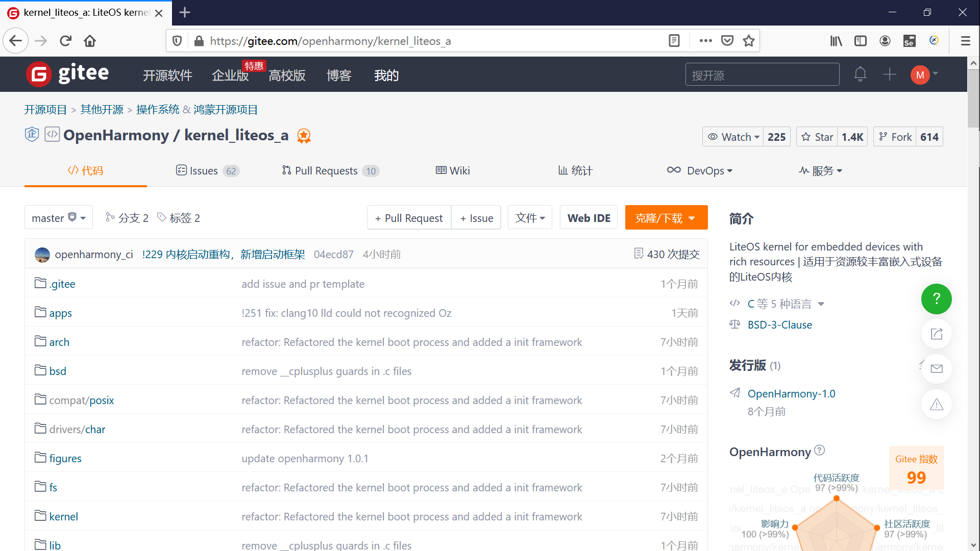980x551 pixels.
Task: Open the Pull Requests tab
Action: click(330, 170)
